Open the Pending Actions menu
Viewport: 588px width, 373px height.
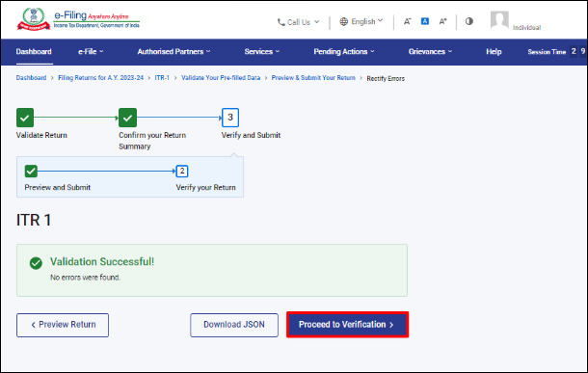344,52
